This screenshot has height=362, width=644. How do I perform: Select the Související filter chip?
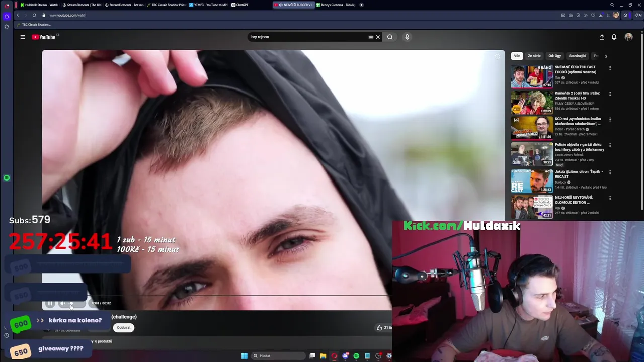tap(577, 56)
